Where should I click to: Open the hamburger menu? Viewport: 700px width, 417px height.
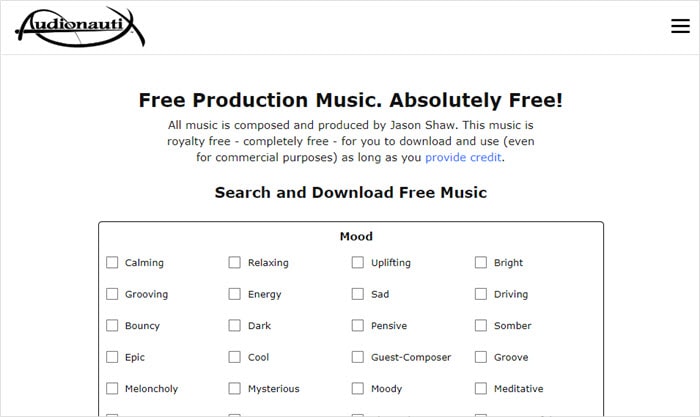(x=680, y=27)
